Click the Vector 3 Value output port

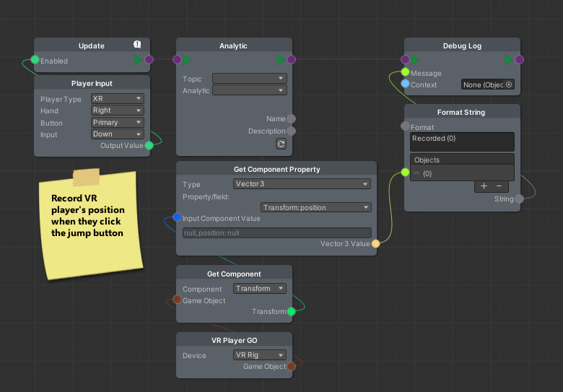point(375,244)
